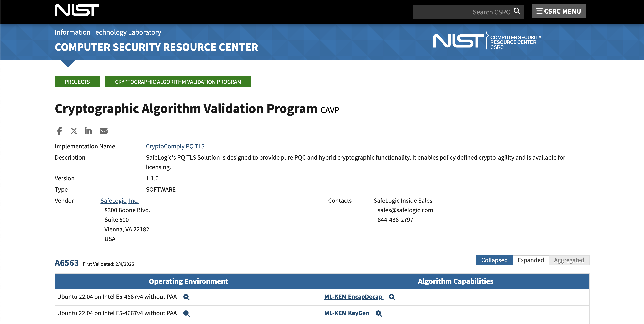Click the search magnifier icon for ML-KEM KeyGen

(x=378, y=313)
